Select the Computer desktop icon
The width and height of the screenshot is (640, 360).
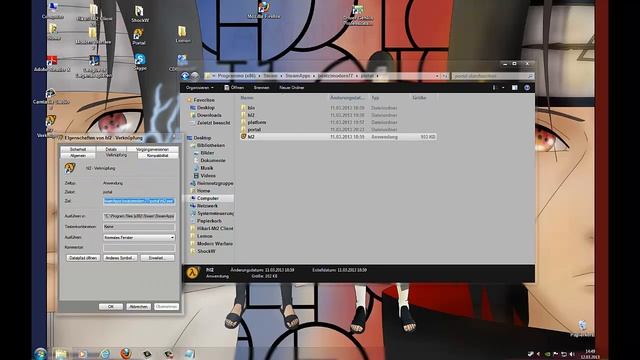tap(53, 11)
